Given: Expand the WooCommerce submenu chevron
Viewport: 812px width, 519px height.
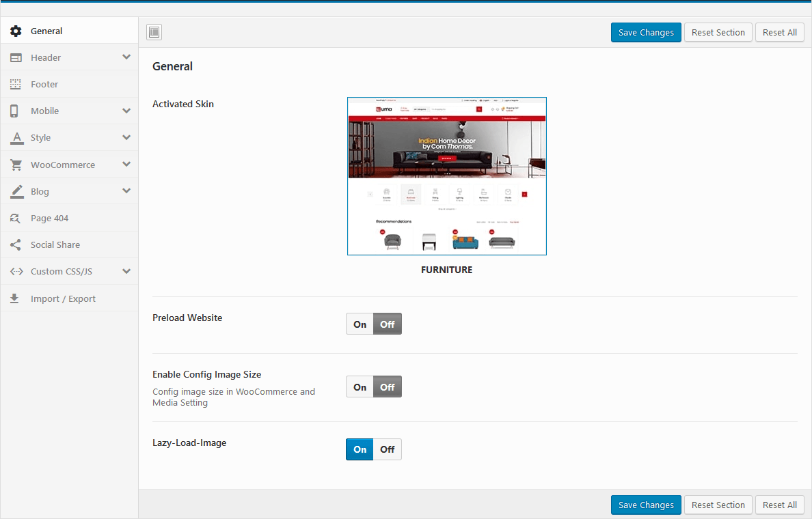Looking at the screenshot, I should (126, 164).
